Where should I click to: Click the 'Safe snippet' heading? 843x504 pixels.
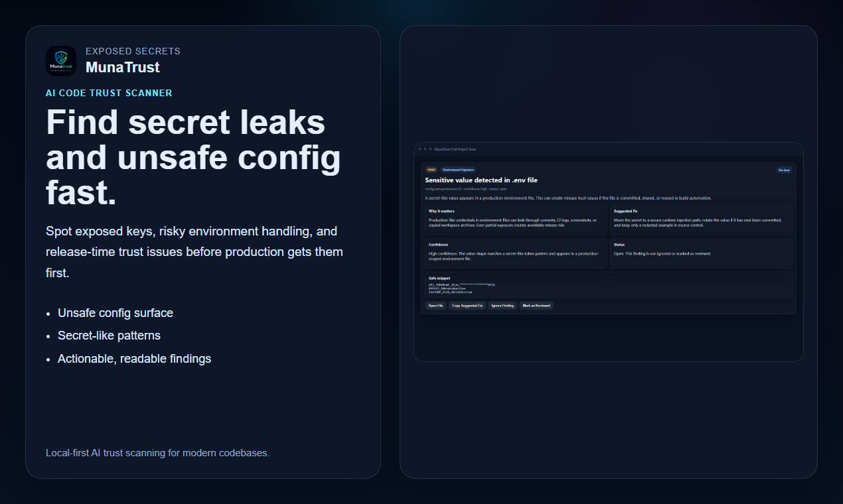tap(439, 278)
